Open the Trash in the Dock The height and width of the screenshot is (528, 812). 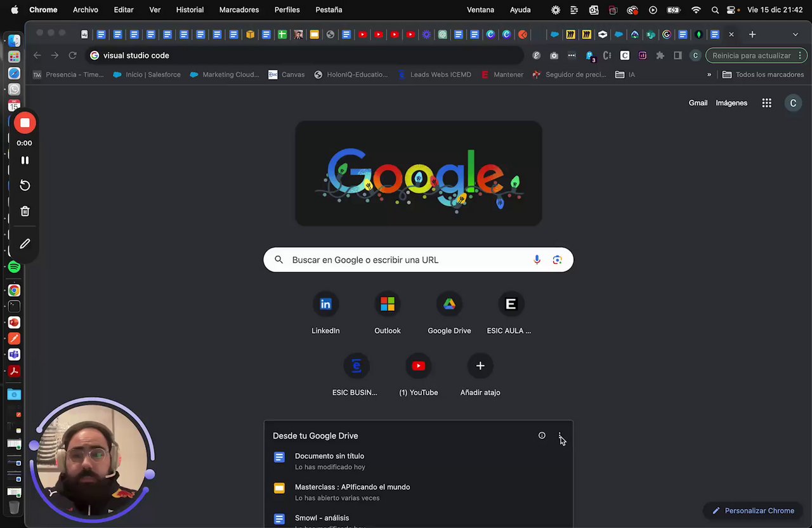(x=14, y=508)
